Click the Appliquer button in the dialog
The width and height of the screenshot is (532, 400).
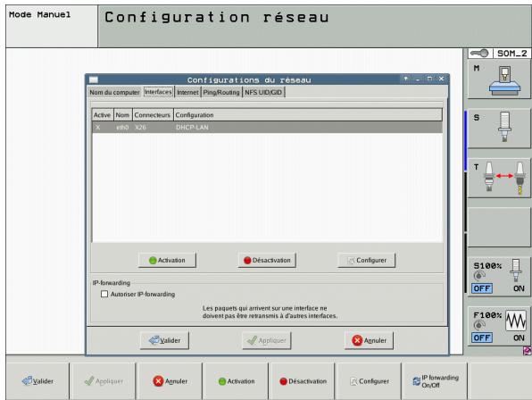pos(267,340)
